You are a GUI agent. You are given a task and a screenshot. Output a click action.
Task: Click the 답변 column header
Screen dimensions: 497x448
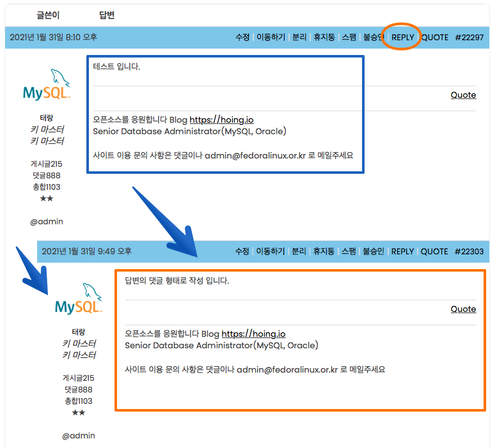pos(106,15)
